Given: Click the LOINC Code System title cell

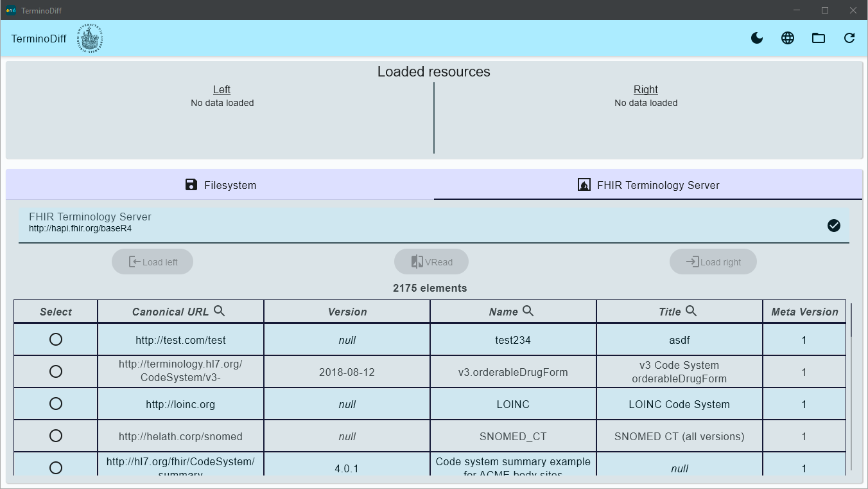Looking at the screenshot, I should pos(679,404).
